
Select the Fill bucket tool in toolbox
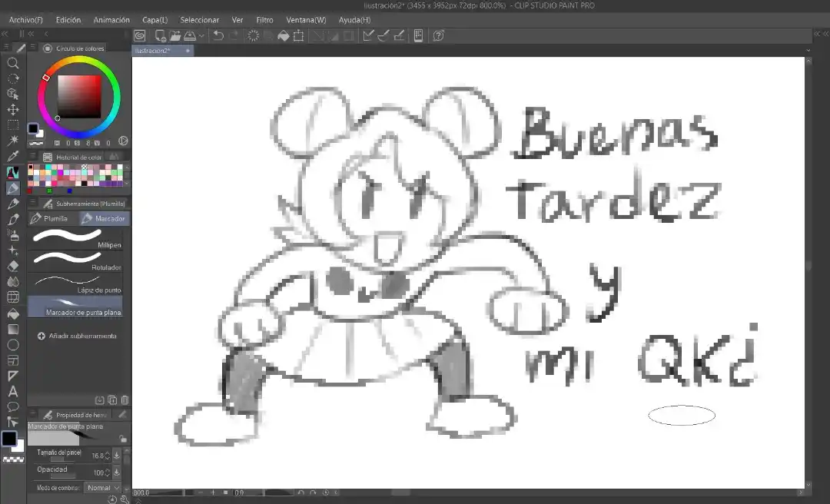tap(13, 313)
